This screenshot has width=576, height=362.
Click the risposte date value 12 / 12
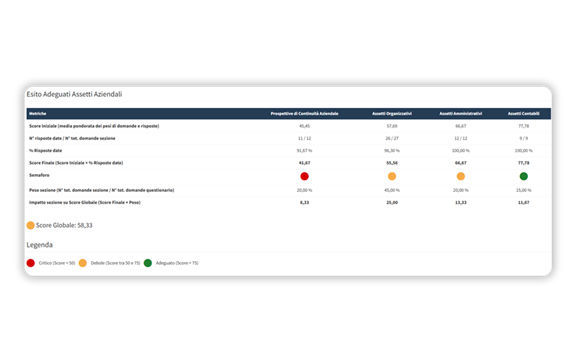click(x=461, y=138)
